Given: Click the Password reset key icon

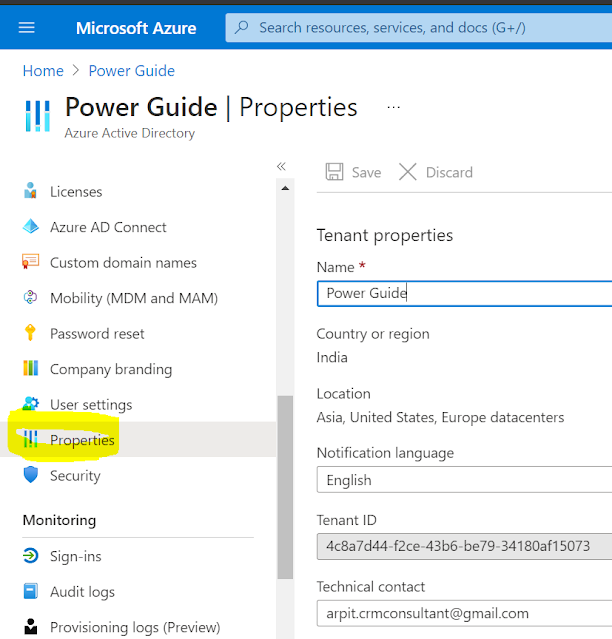Looking at the screenshot, I should click(x=31, y=333).
